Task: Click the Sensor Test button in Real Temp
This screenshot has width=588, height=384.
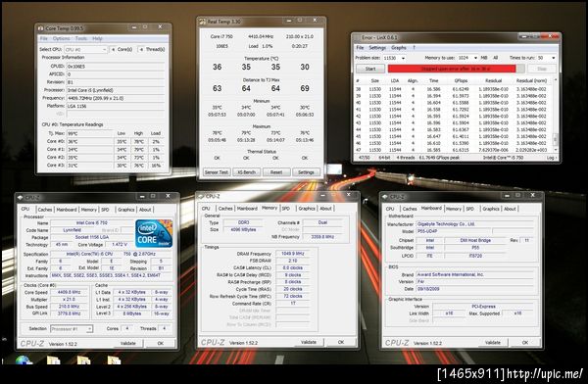Action: 217,171
